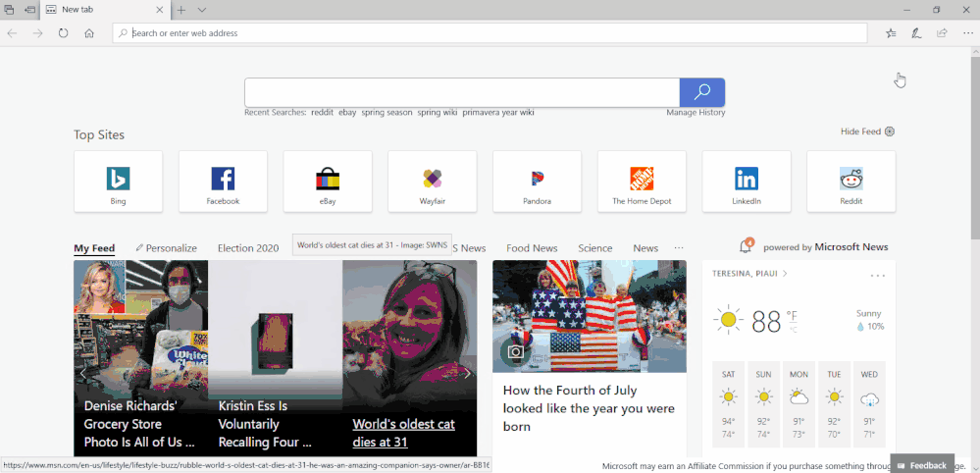The height and width of the screenshot is (473, 980).
Task: Open Reddit top site tile
Action: pyautogui.click(x=851, y=182)
